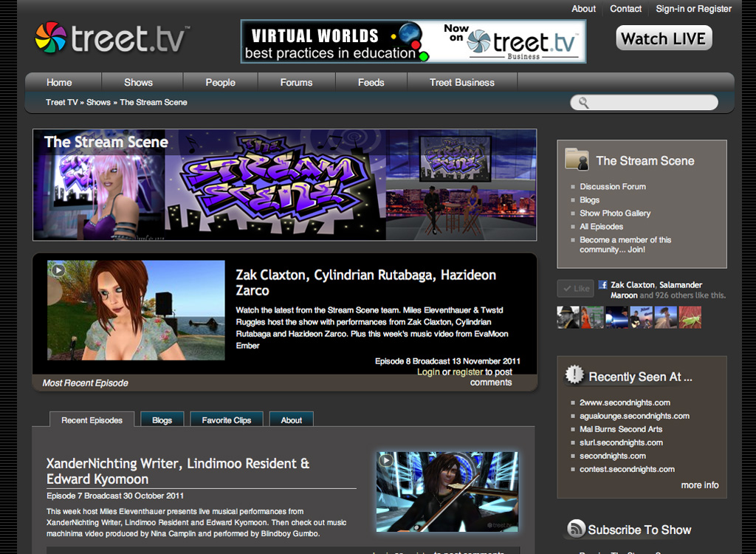Viewport: 756px width, 554px height.
Task: Select Forums in the navigation menu
Action: (295, 82)
